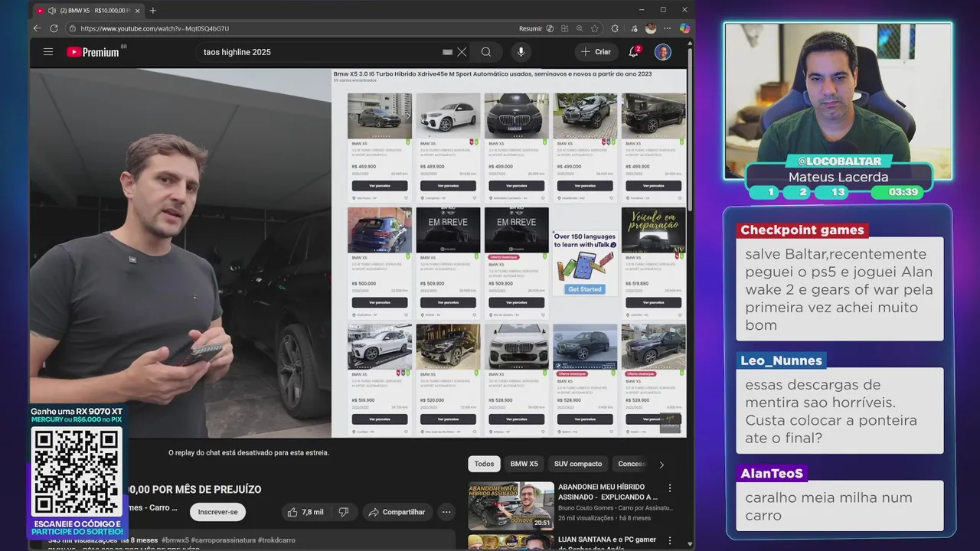The image size is (980, 551).
Task: Click 'Get Started' ad button in video
Action: (585, 289)
